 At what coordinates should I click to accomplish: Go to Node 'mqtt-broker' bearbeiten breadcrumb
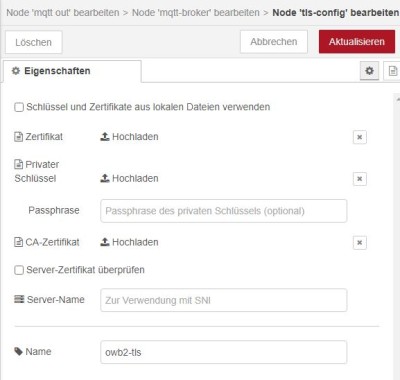[x=196, y=13]
